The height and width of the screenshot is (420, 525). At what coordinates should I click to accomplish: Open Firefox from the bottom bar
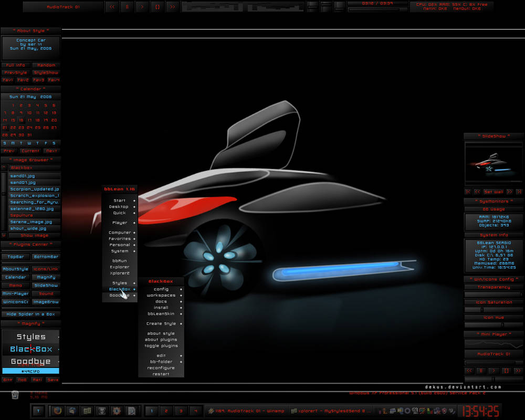click(x=58, y=411)
